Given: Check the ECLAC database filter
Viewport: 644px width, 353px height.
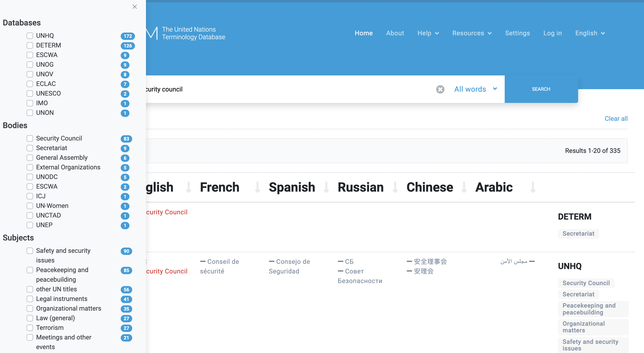Looking at the screenshot, I should tap(30, 84).
